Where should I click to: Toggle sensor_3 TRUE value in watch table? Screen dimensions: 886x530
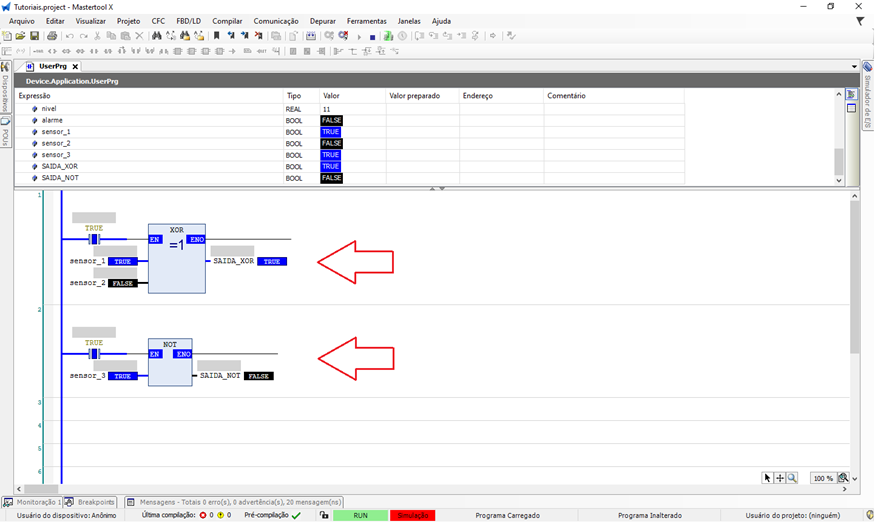pos(330,155)
